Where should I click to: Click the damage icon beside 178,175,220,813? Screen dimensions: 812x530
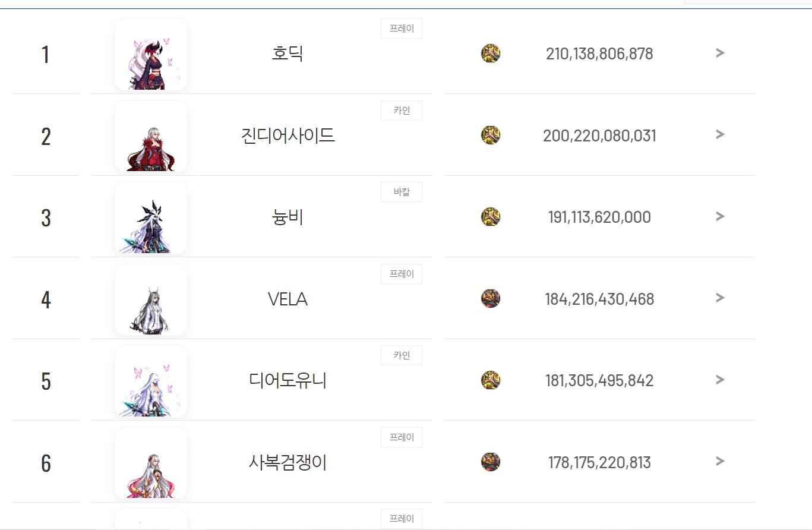tap(491, 462)
